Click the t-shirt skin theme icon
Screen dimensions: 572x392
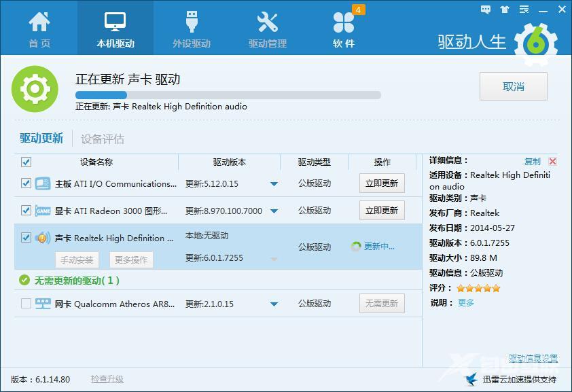pos(503,10)
